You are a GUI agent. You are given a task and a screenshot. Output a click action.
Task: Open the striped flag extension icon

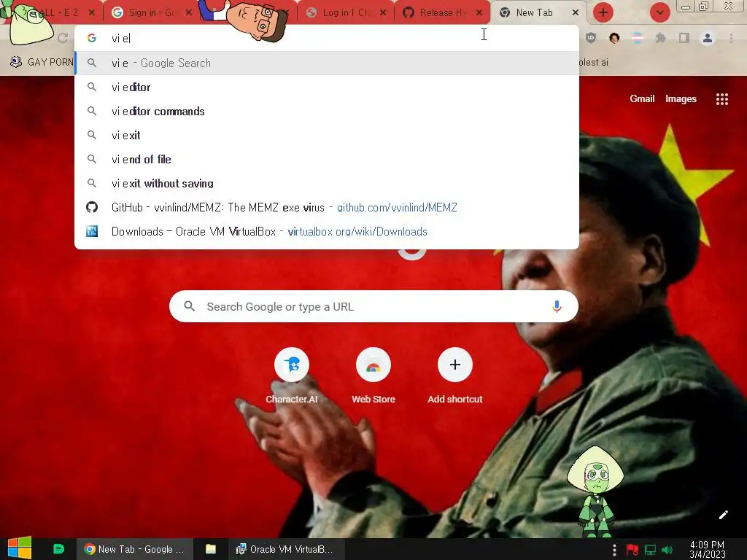coord(638,38)
